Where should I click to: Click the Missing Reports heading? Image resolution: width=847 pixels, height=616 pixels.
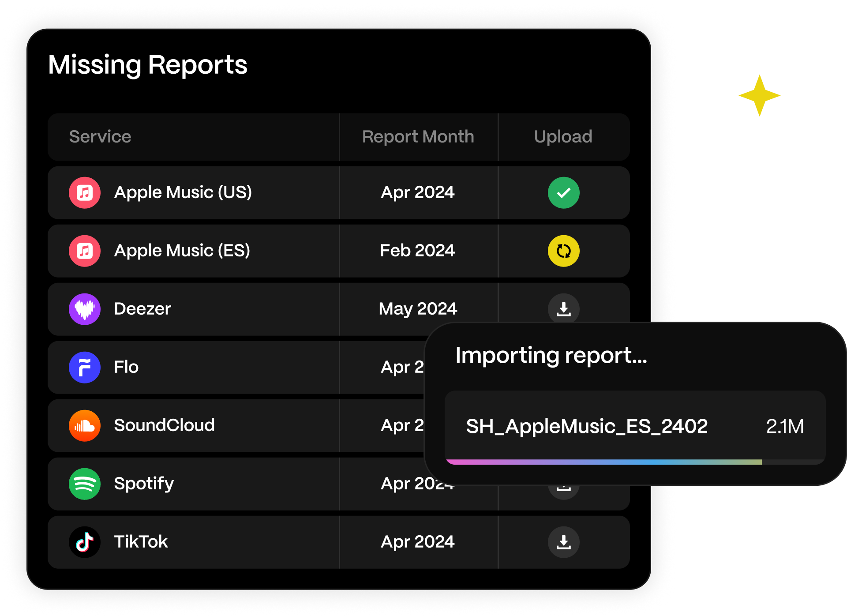[148, 65]
